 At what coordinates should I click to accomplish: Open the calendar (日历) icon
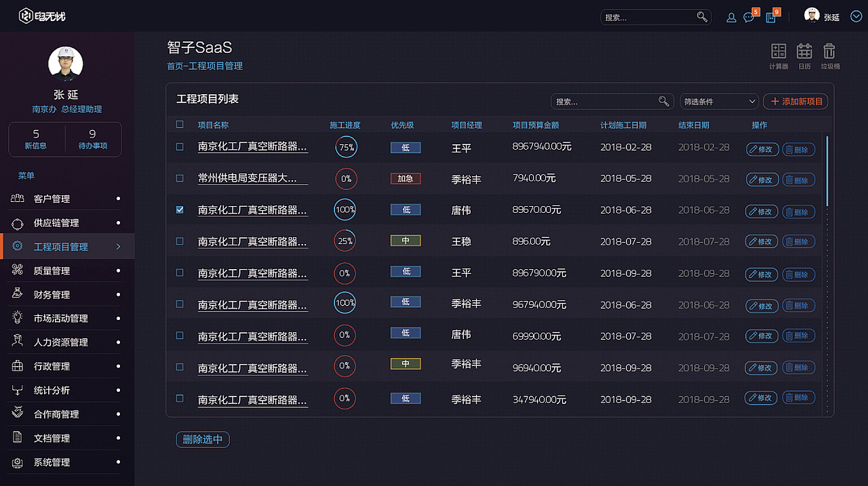click(804, 52)
